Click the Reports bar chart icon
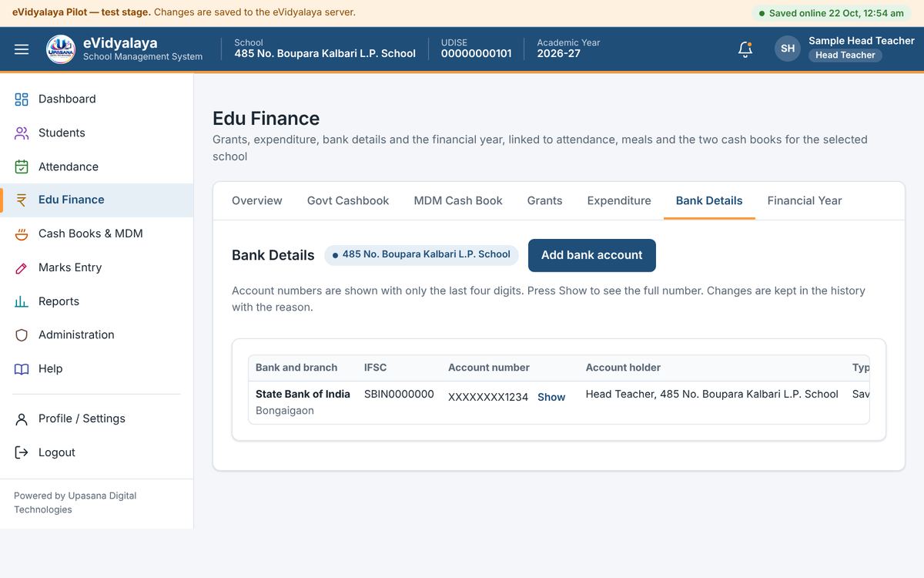The image size is (924, 578). click(22, 301)
